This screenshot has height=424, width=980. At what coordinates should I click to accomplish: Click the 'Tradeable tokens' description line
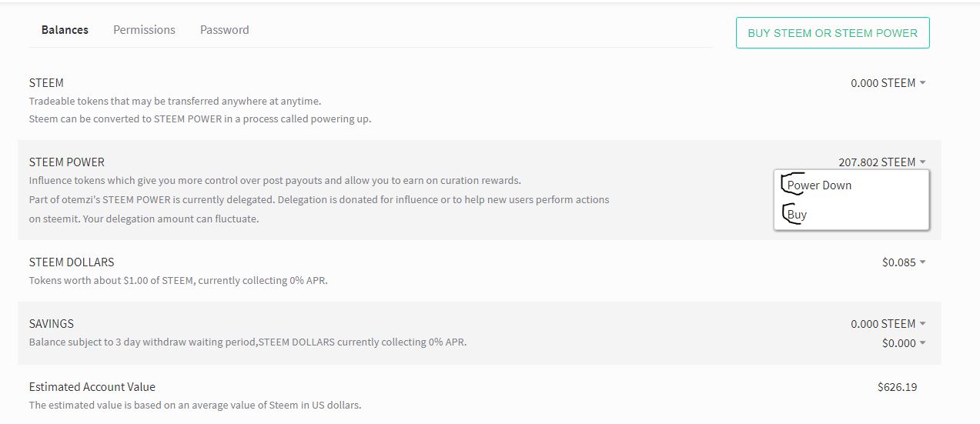pyautogui.click(x=175, y=101)
